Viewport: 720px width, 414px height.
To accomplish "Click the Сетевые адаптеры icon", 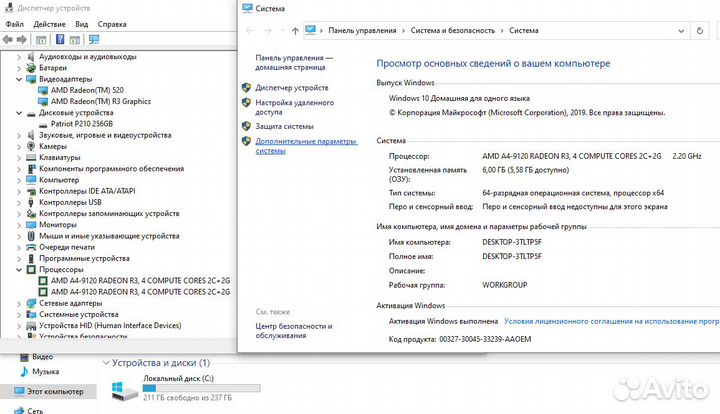I will coord(31,303).
